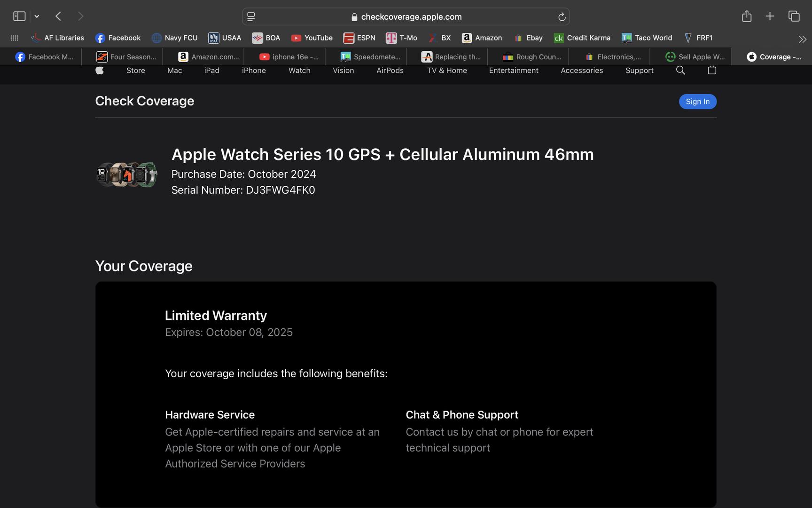
Task: Open ESPN bookmark
Action: click(359, 38)
